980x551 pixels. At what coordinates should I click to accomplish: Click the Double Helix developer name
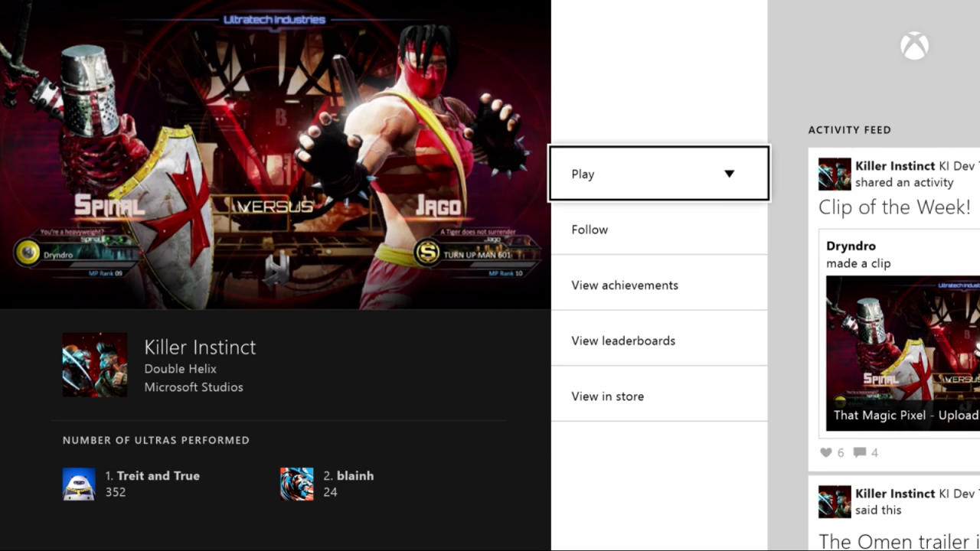tap(180, 368)
